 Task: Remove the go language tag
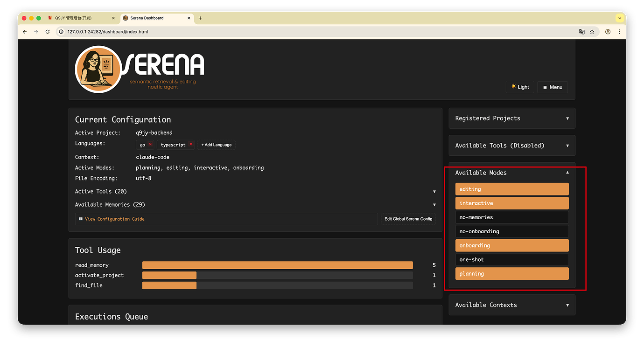tap(150, 144)
